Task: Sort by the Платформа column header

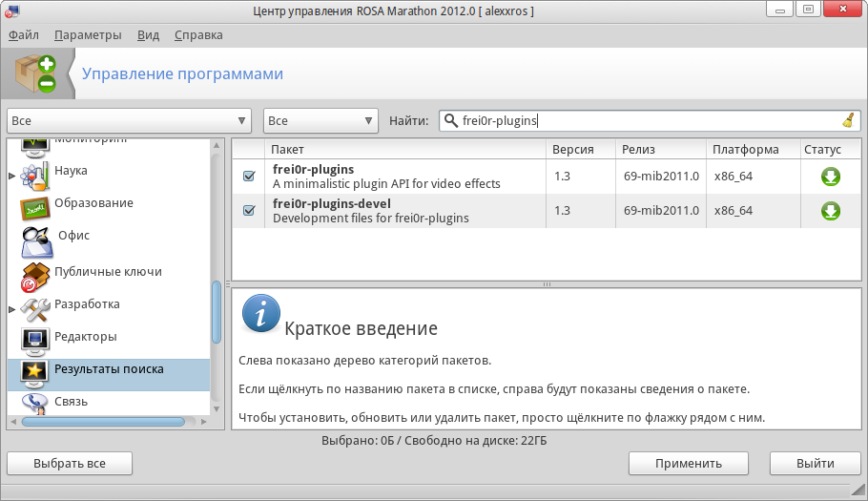Action: coord(754,150)
